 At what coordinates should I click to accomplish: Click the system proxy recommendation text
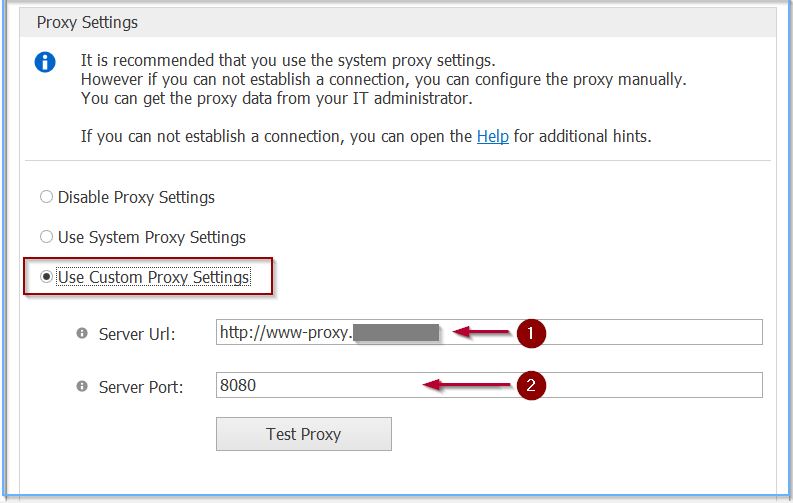point(288,59)
